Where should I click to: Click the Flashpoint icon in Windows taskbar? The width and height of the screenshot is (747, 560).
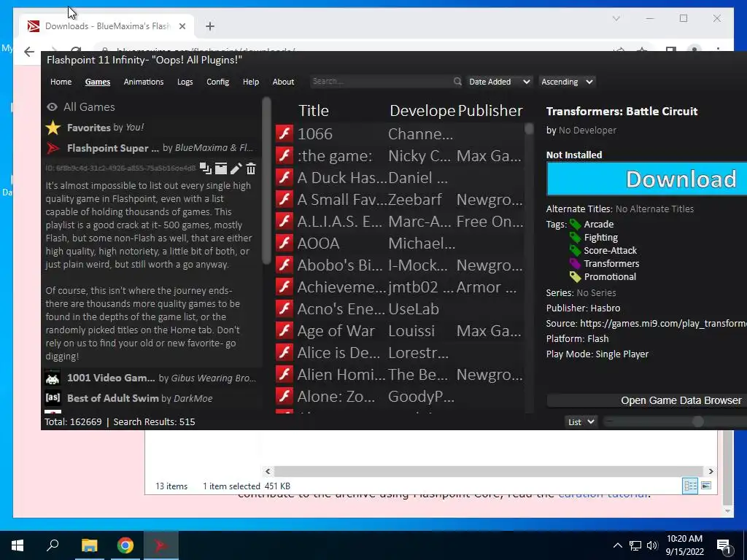pyautogui.click(x=160, y=545)
